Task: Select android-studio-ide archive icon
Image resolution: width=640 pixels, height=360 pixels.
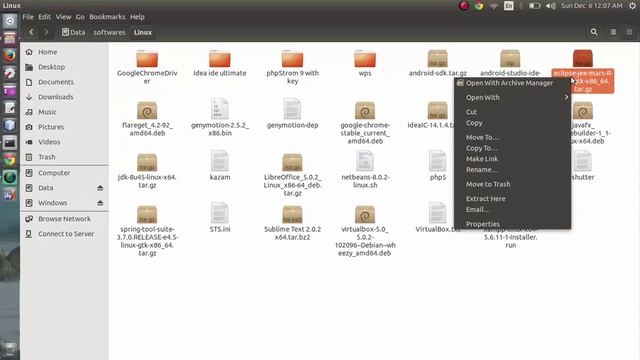Action: click(x=510, y=59)
